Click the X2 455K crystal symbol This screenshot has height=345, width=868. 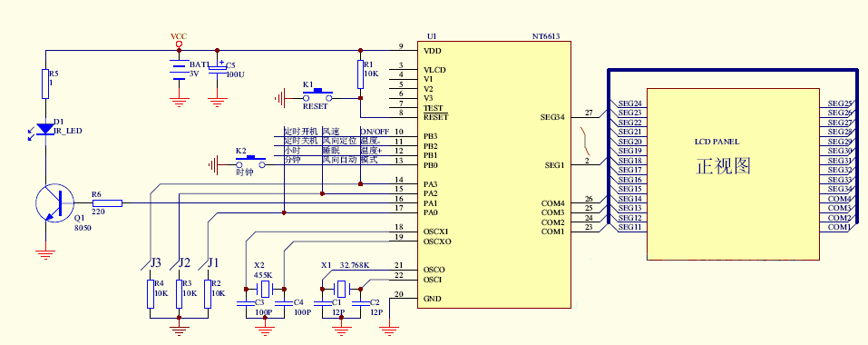click(265, 289)
